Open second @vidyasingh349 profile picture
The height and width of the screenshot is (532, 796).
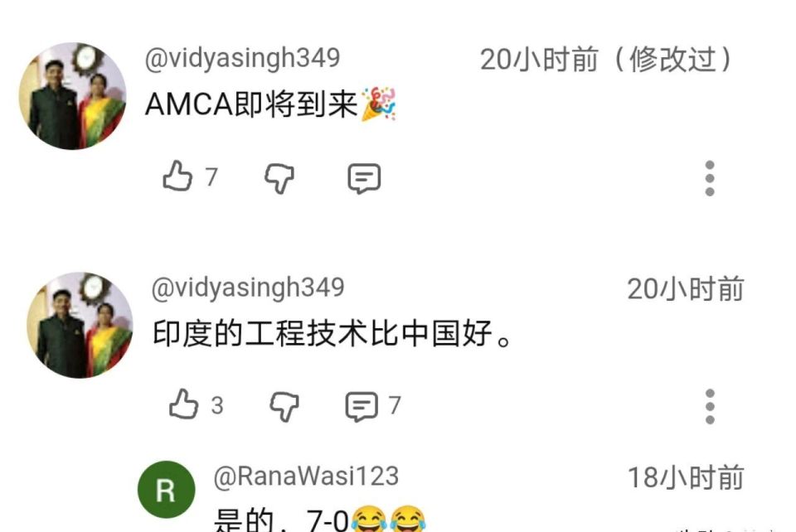click(x=80, y=325)
